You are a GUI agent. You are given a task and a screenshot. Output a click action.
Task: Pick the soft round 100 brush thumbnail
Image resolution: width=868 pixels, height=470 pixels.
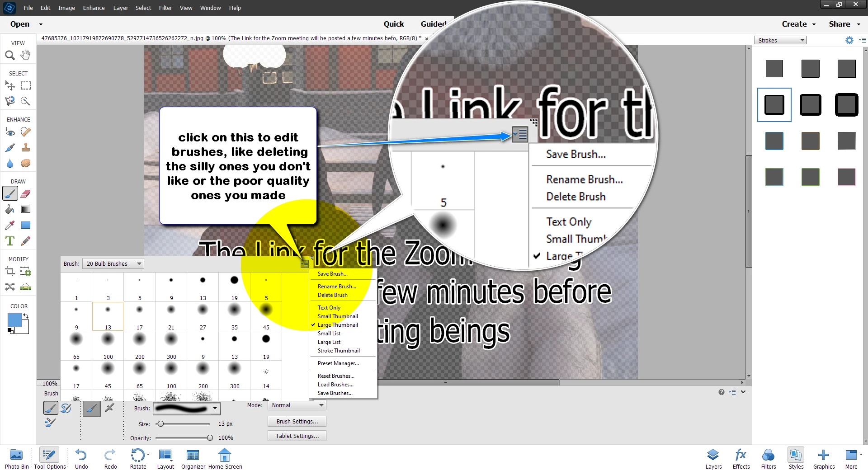(x=108, y=346)
